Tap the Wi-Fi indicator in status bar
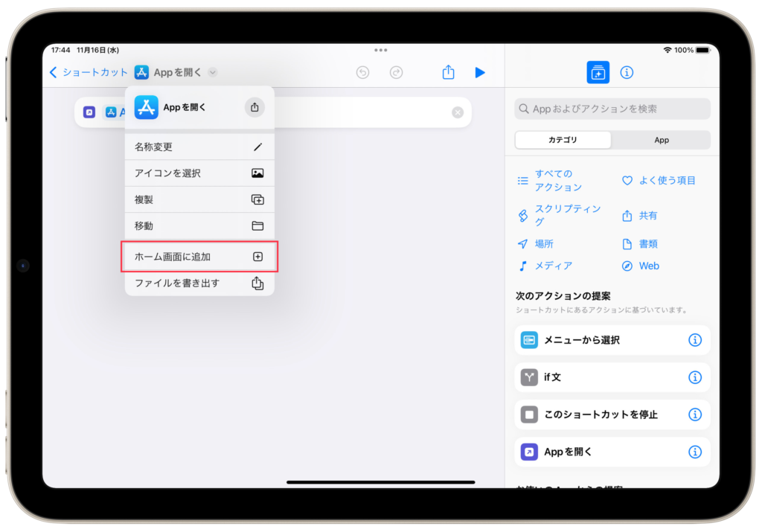 click(x=667, y=50)
